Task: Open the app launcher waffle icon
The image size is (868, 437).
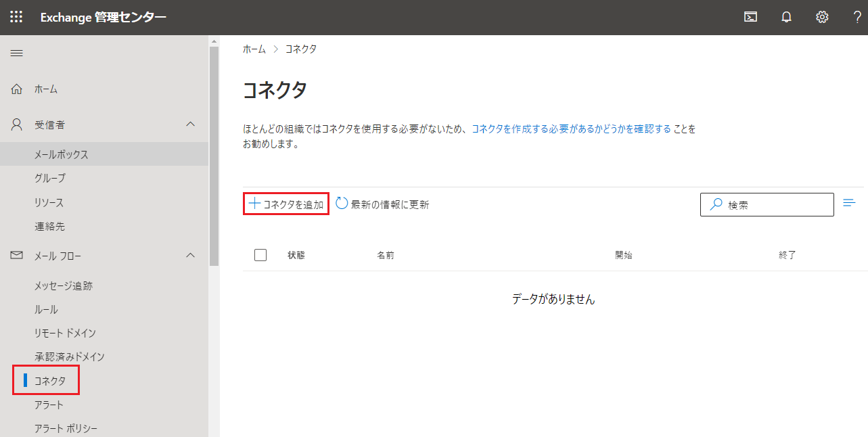Action: 16,18
